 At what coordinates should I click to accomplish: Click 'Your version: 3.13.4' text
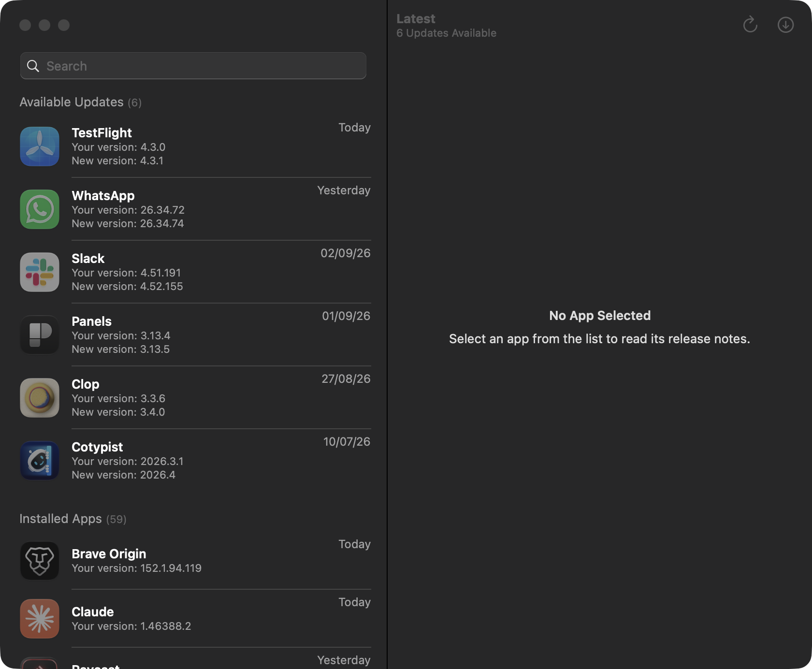pyautogui.click(x=121, y=335)
